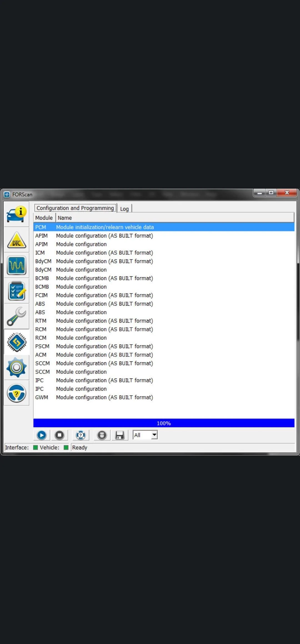Select ICM Module configuration (AS BUILT format)

point(164,252)
